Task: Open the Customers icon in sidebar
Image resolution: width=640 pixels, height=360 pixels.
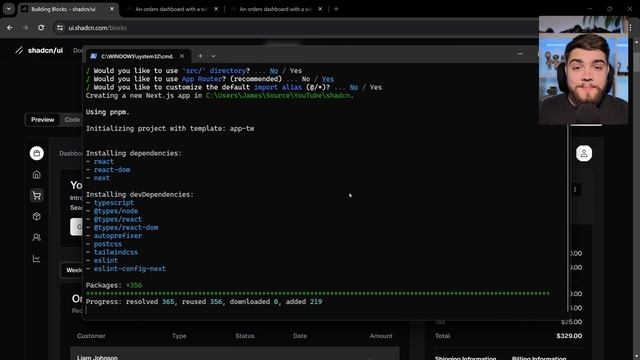Action: (x=37, y=237)
